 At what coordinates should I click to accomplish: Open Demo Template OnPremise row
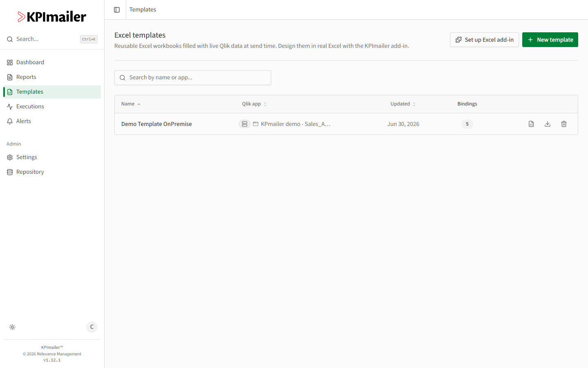[346, 124]
